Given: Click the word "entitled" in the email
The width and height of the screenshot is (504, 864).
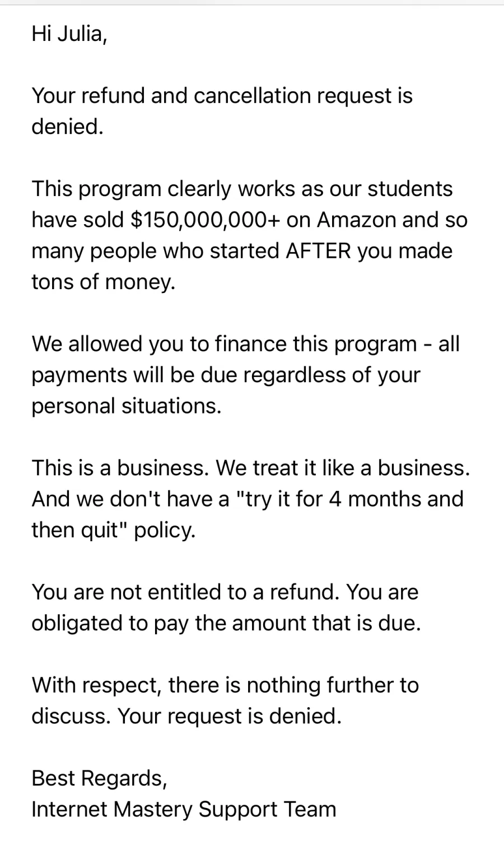Looking at the screenshot, I should pos(180,592).
